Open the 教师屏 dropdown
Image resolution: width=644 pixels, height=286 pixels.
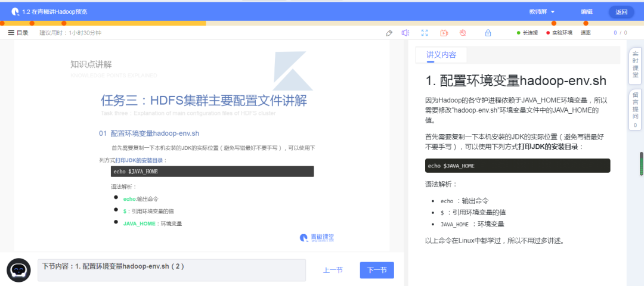click(541, 11)
